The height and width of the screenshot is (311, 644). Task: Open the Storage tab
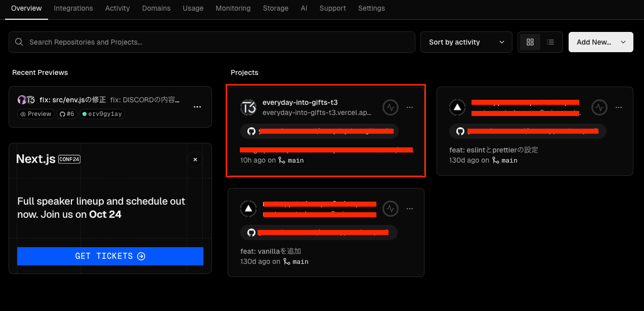click(276, 8)
